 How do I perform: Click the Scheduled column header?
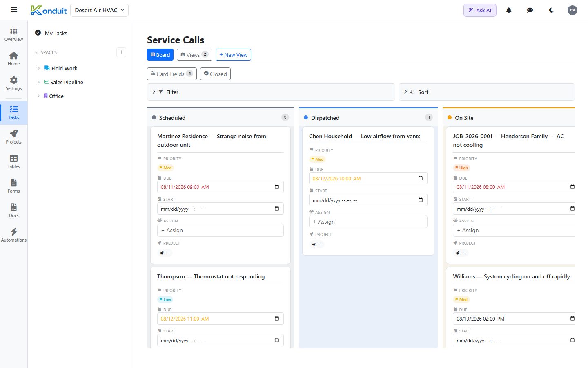coord(220,118)
